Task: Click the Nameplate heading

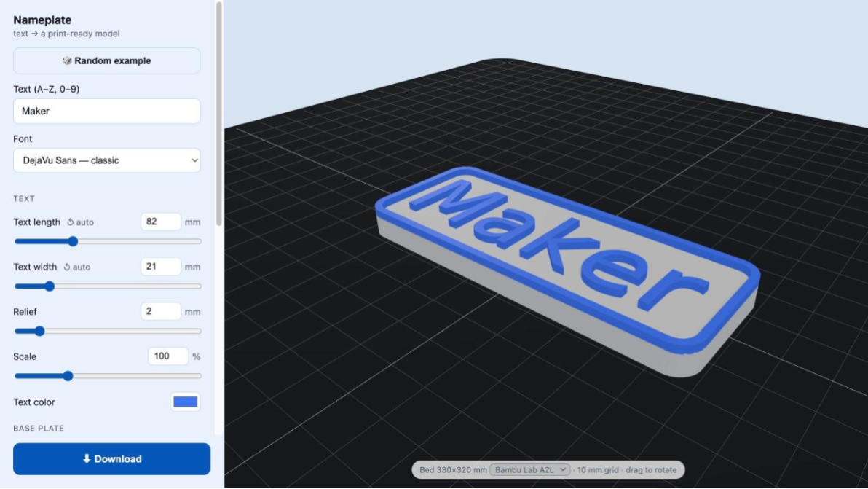Action: point(43,20)
